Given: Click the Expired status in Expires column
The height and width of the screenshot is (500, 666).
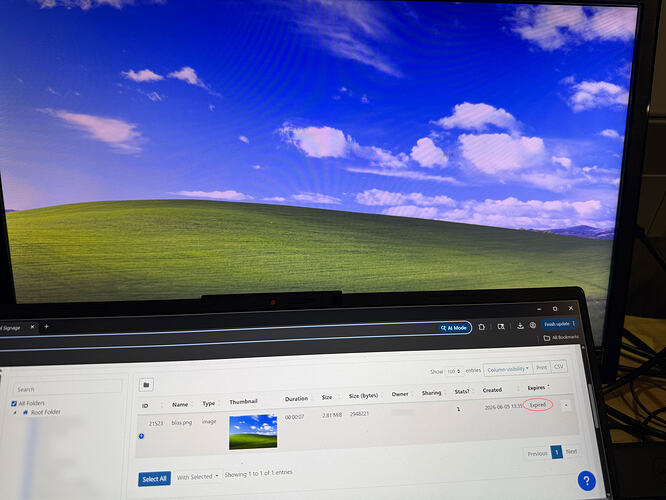Looking at the screenshot, I should click(537, 405).
